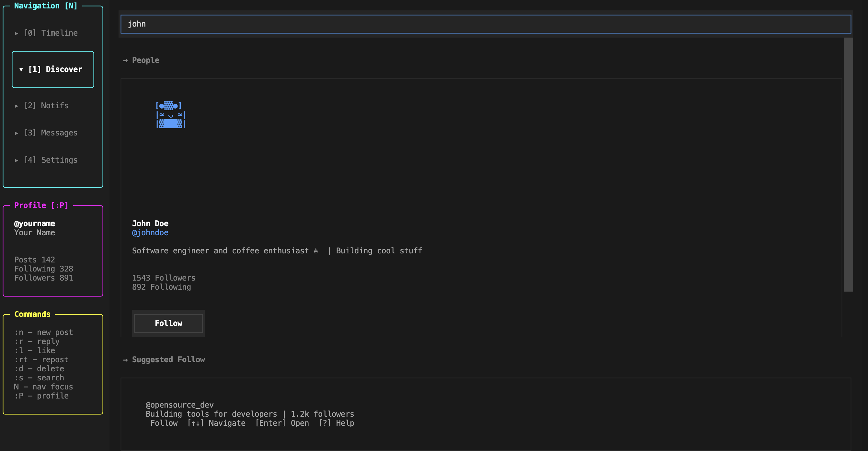Collapse the Discover down-arrow

click(x=21, y=69)
